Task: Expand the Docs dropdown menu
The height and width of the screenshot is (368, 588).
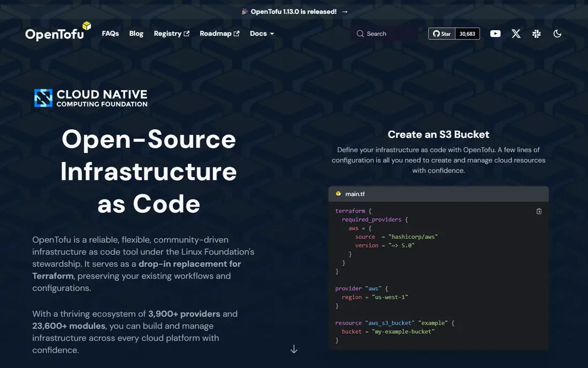Action: (x=262, y=34)
